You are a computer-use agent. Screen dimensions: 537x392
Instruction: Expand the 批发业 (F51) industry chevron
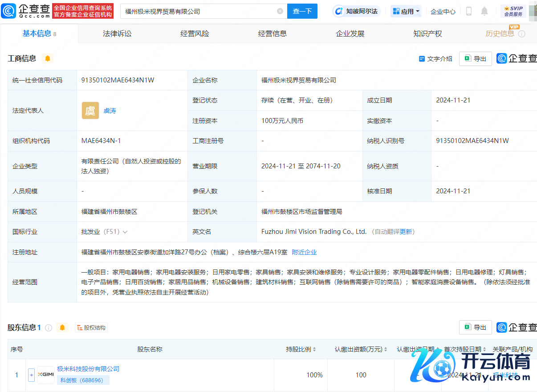point(125,232)
